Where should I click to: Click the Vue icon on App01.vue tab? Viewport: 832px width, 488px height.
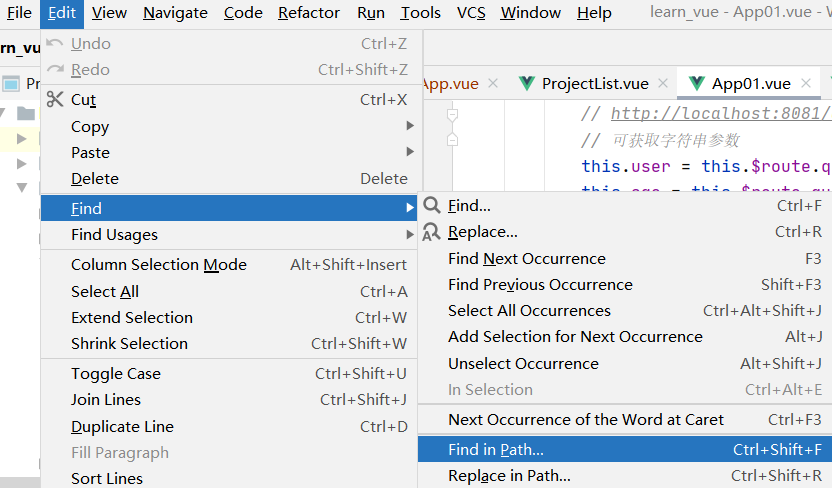[697, 83]
